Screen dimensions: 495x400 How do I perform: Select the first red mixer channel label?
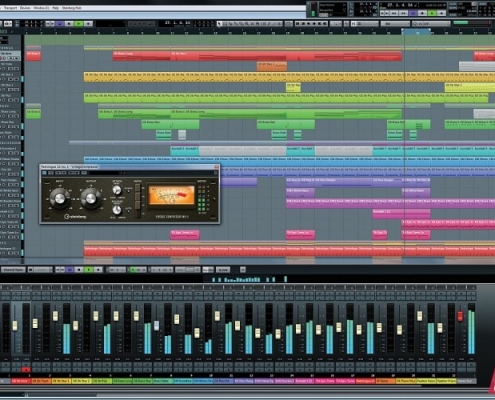click(21, 381)
